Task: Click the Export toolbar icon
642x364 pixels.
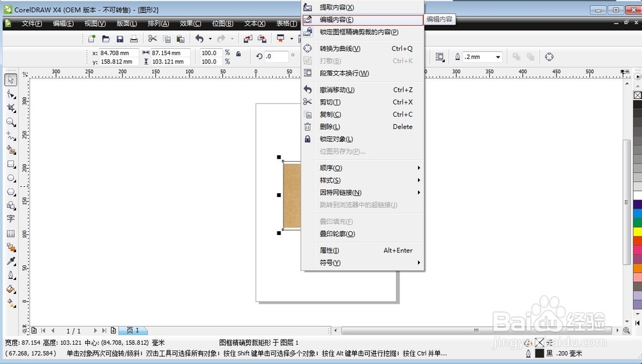Action: click(262, 39)
